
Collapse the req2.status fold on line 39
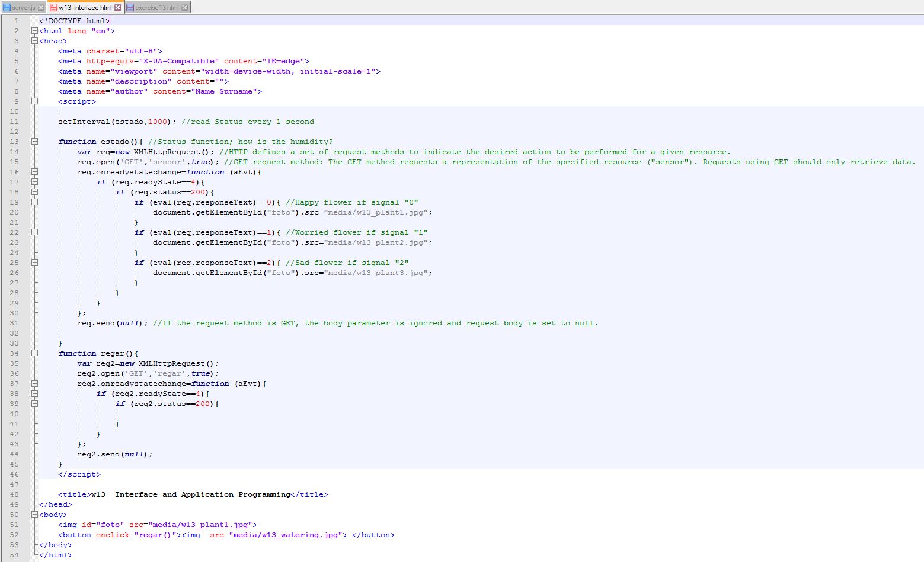(x=34, y=404)
